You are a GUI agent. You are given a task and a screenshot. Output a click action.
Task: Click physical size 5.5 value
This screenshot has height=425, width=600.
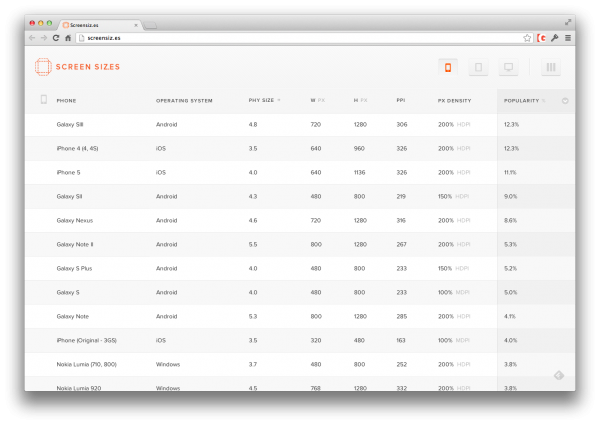pos(253,244)
